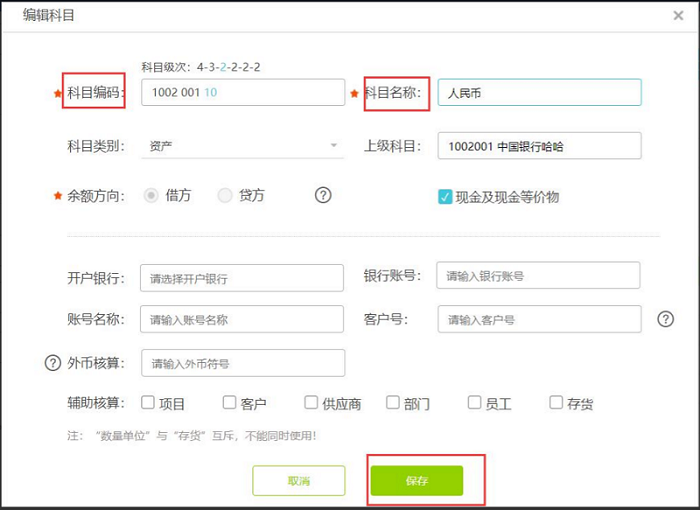Open the 科目类别 dropdown showing 资产

point(243,146)
